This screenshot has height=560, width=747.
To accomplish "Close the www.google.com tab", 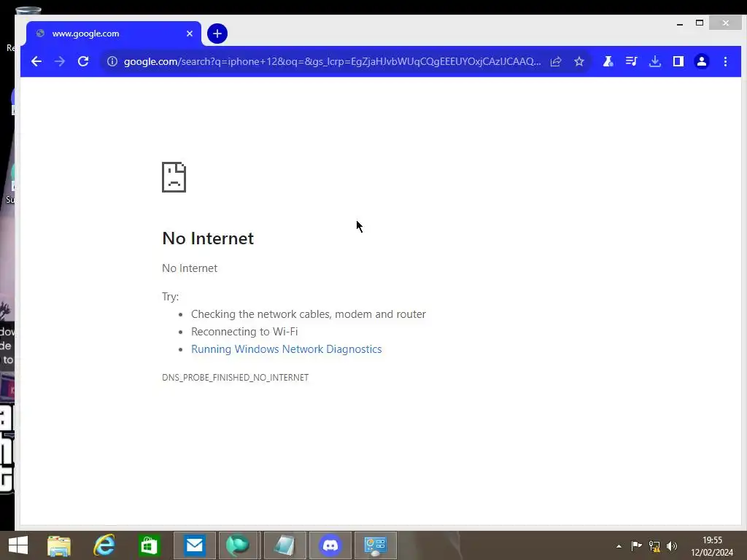I will 190,34.
